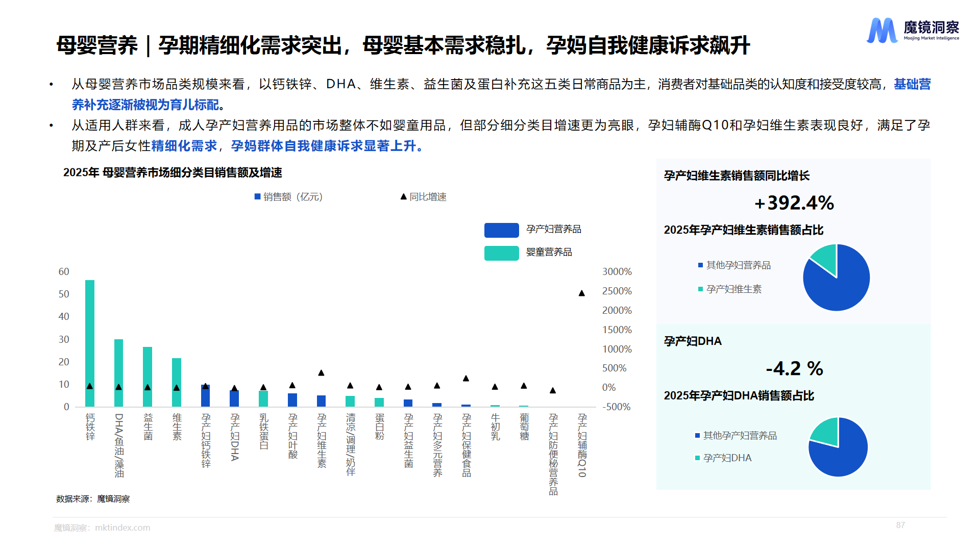This screenshot has width=980, height=551.
Task: Click the blue 孕产妇营养品 legend swatch
Action: pos(501,230)
